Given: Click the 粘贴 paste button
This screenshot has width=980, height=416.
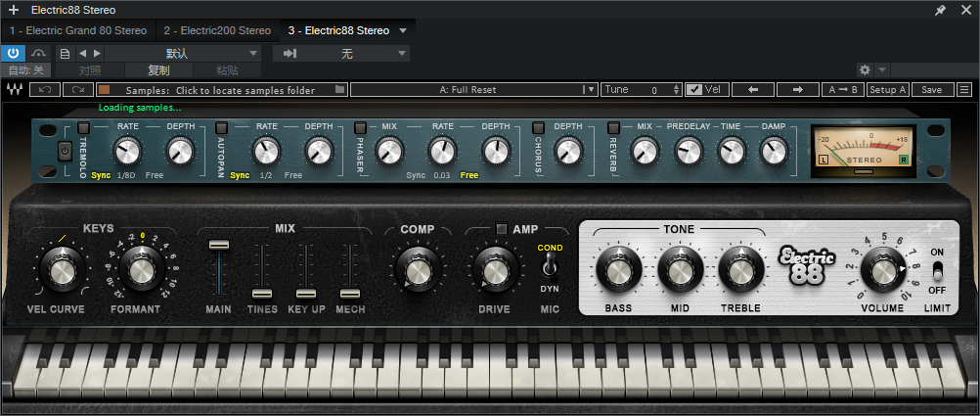Looking at the screenshot, I should pyautogui.click(x=227, y=70).
